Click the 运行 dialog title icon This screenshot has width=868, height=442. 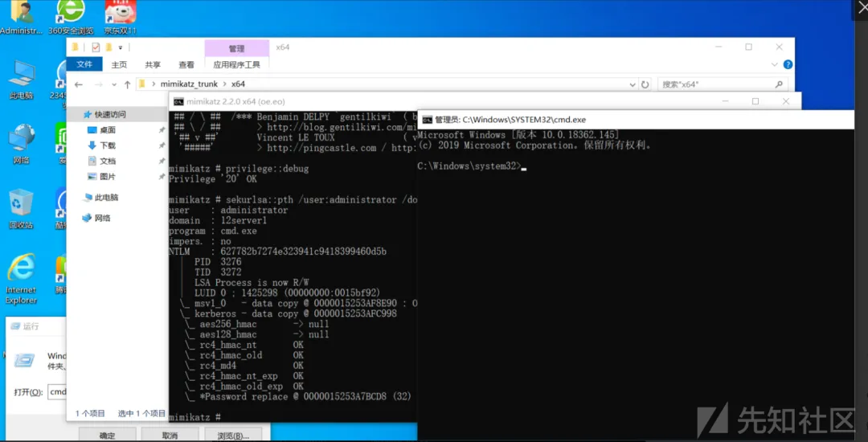click(15, 326)
